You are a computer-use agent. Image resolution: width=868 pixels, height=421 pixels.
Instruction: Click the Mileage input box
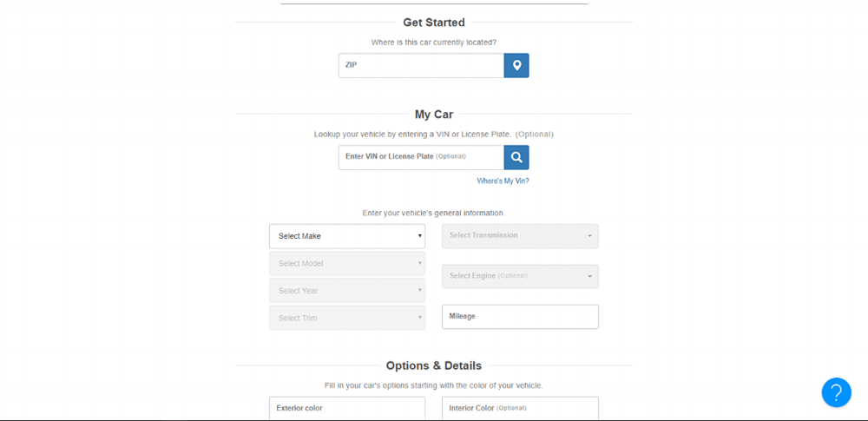coord(520,317)
